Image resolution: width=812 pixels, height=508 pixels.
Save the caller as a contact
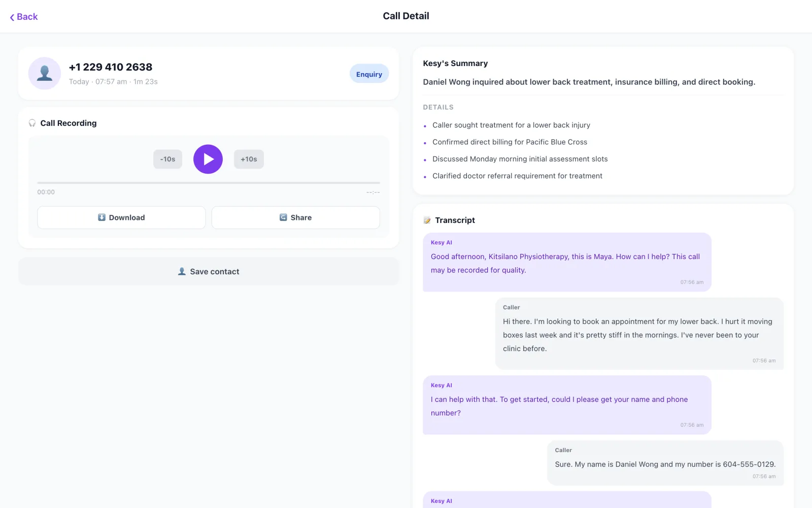[209, 271]
